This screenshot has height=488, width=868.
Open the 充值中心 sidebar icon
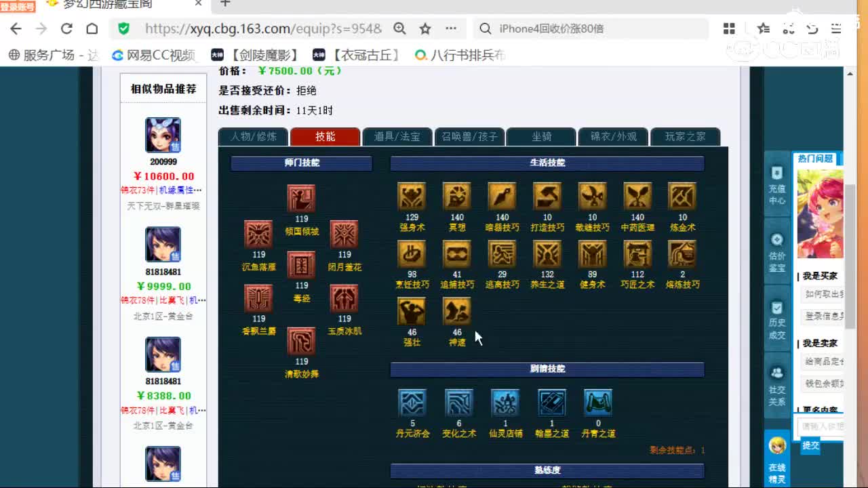pyautogui.click(x=776, y=180)
